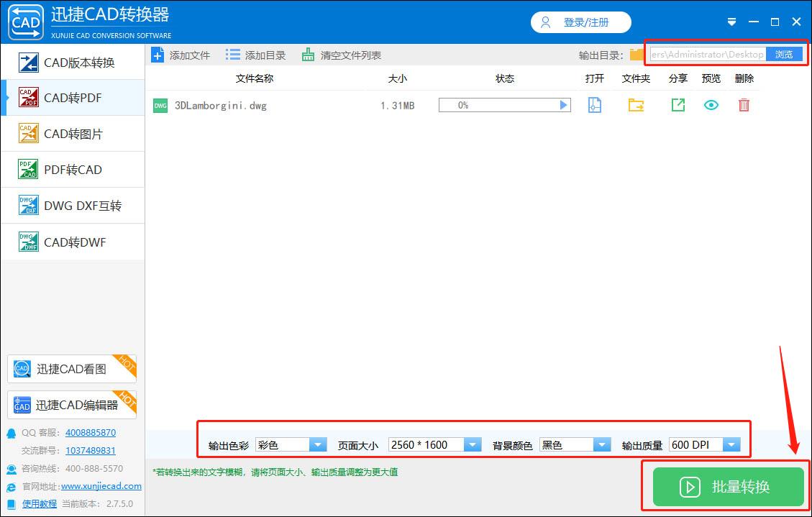Open 迅捷CAD看图 viewer promotion
The image size is (812, 517).
(68, 368)
